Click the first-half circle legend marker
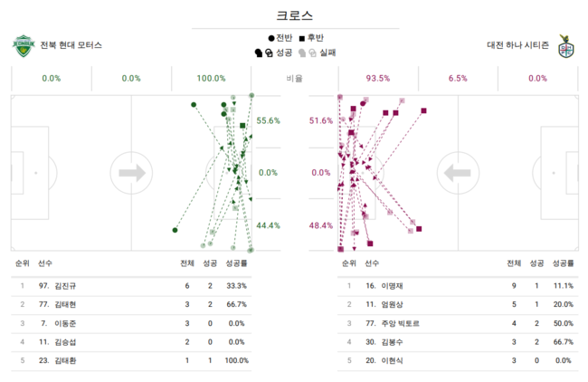Screen dimensions: 588x382 [x=271, y=38]
